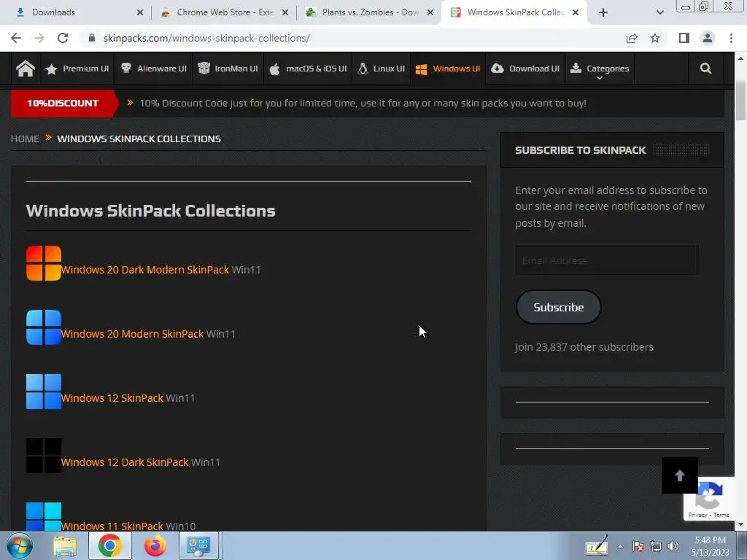Open the network tray icon
The image size is (747, 560).
[x=656, y=546]
